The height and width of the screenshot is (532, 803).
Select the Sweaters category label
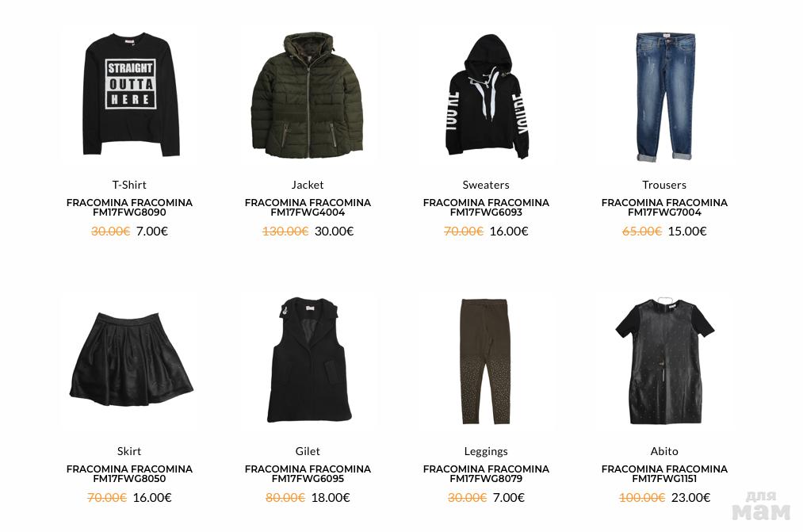point(486,185)
